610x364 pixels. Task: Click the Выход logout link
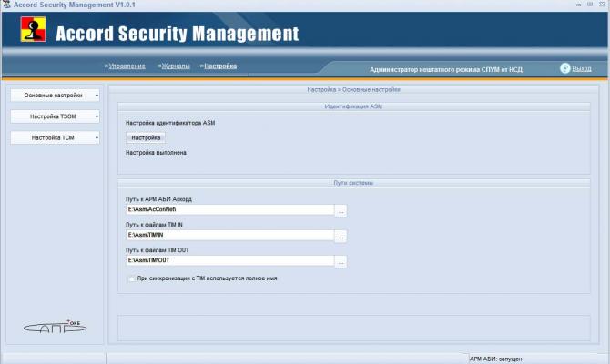point(582,69)
